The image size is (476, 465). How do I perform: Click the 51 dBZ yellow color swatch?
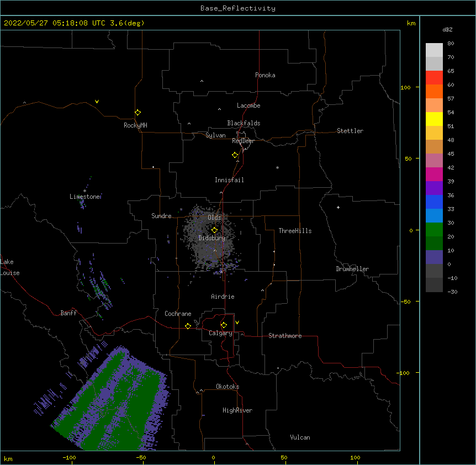[x=434, y=119]
